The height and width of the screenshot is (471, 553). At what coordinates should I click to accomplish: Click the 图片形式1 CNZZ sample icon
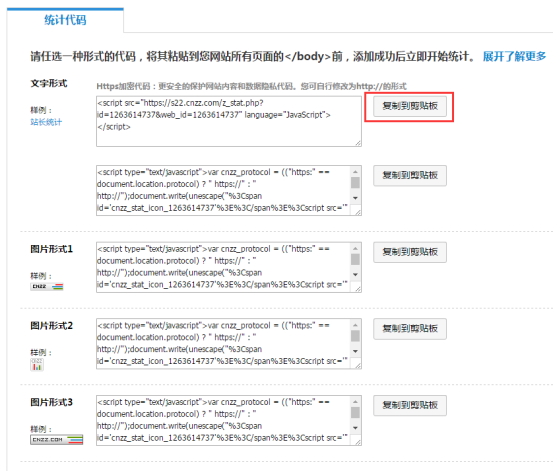coord(47,286)
